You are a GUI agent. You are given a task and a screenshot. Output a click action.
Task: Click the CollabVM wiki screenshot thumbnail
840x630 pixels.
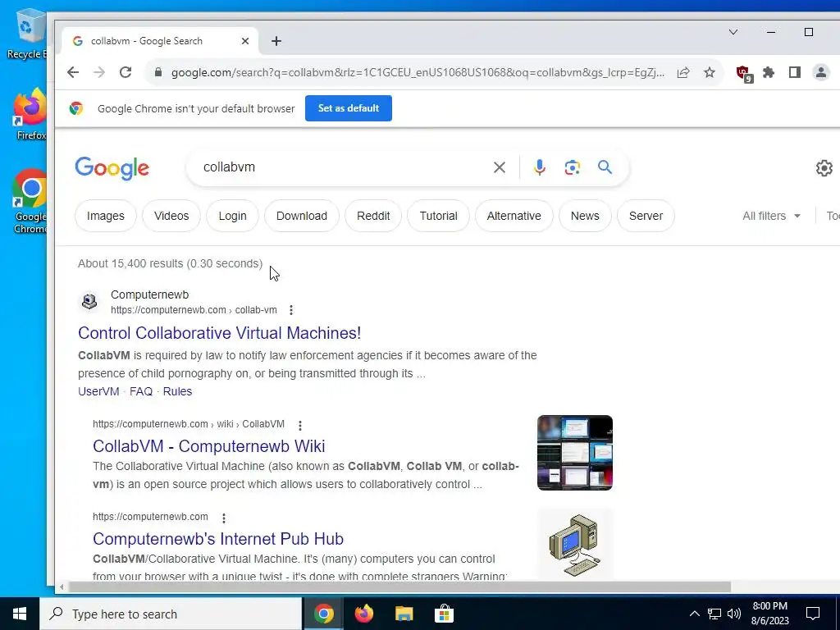pos(575,453)
